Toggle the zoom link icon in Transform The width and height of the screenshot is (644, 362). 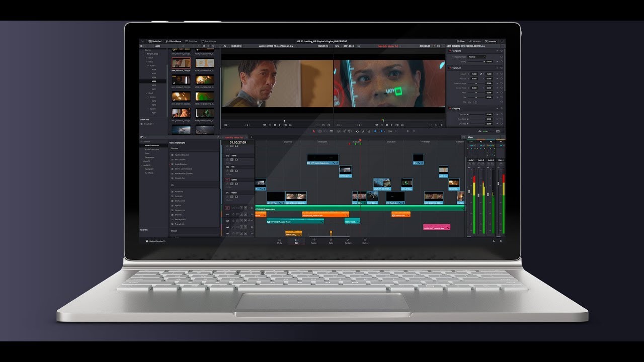click(481, 74)
